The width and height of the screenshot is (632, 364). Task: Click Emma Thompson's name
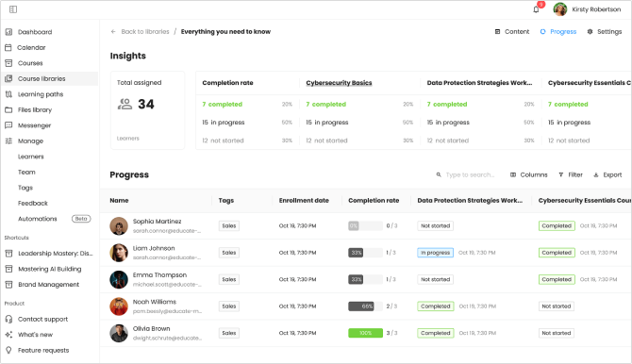coord(159,275)
